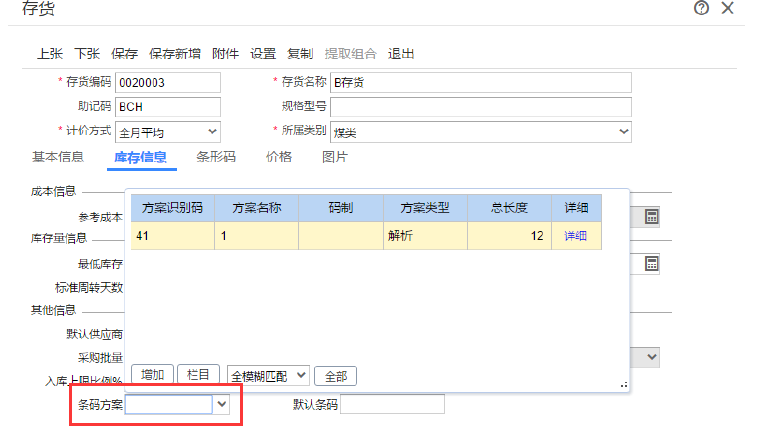The height and width of the screenshot is (434, 762).
Task: Click the greyed 提取组合 item
Action: pyautogui.click(x=350, y=54)
